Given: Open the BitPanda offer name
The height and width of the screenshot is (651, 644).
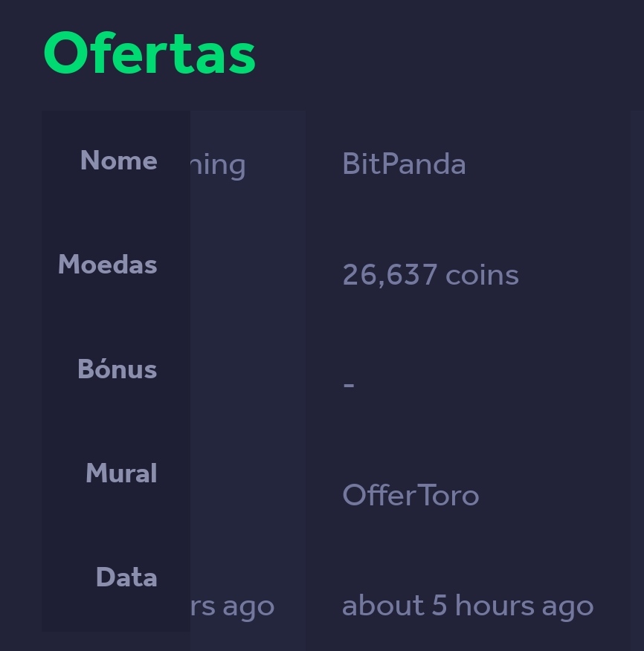Looking at the screenshot, I should (404, 164).
